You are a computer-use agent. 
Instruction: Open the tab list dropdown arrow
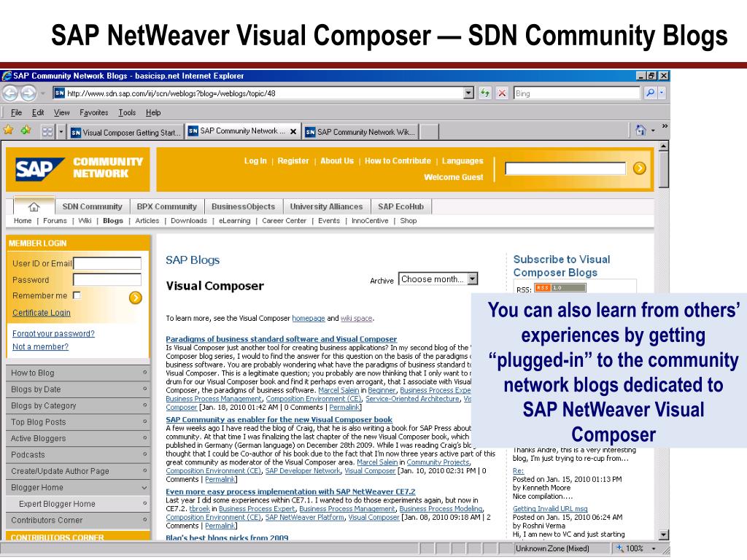pos(61,131)
